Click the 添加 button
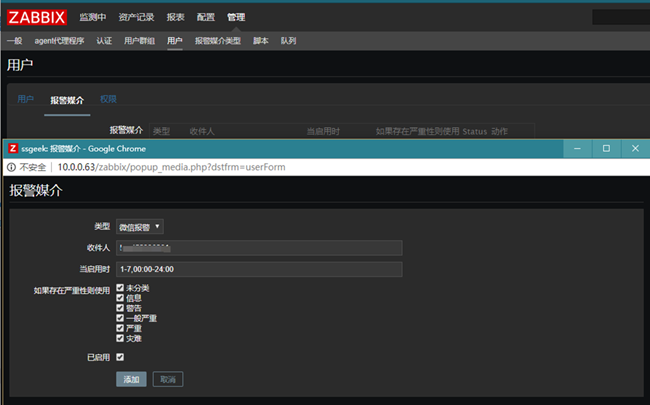The image size is (650, 405). coord(131,379)
